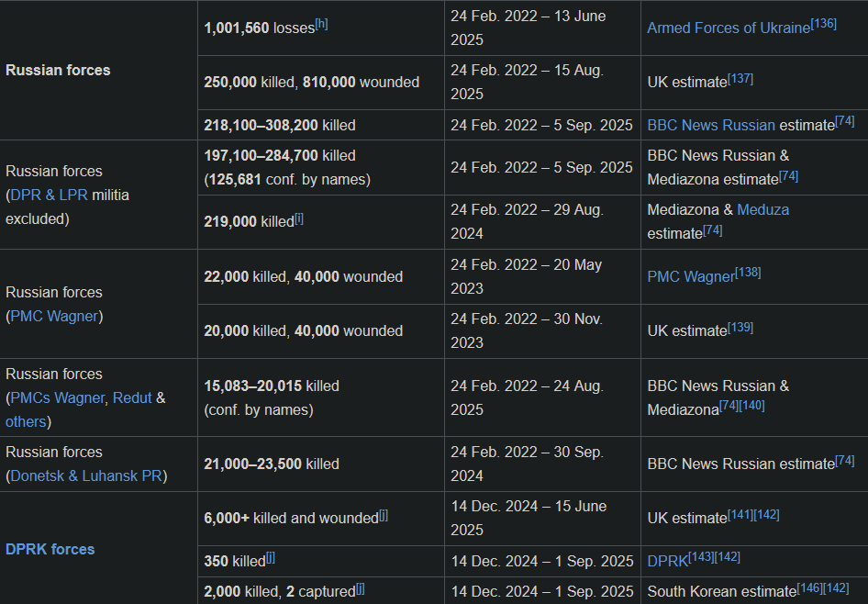Open citation [74] in 15,083–20,015 row
868x604 pixels.
(729, 406)
